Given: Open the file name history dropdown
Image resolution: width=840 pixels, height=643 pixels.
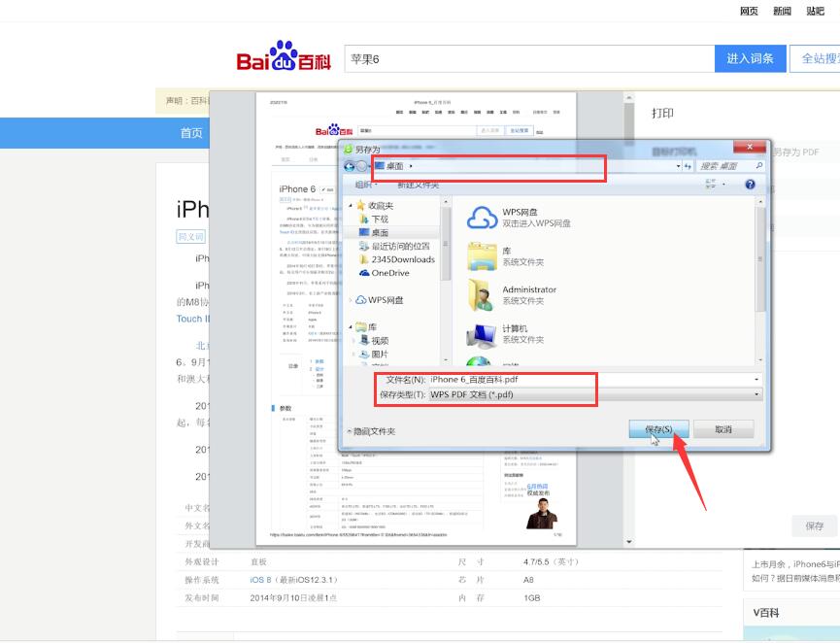Looking at the screenshot, I should [756, 380].
